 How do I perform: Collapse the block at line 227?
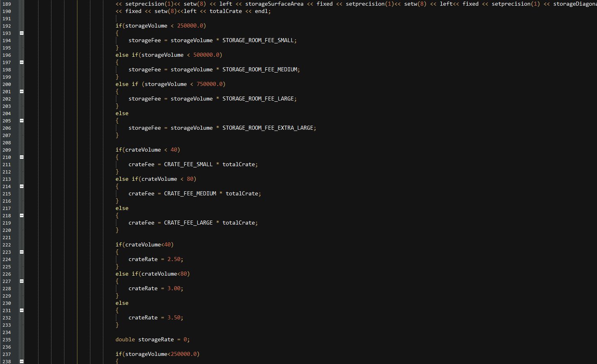point(21,281)
